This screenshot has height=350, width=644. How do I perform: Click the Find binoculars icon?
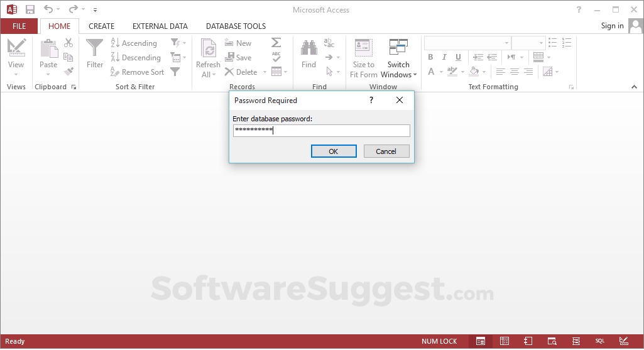click(x=309, y=48)
